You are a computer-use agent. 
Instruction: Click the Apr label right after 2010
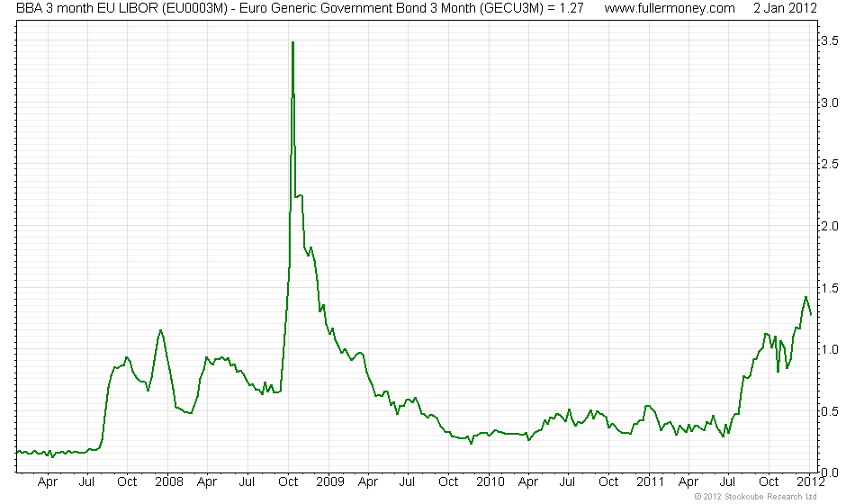pos(528,482)
